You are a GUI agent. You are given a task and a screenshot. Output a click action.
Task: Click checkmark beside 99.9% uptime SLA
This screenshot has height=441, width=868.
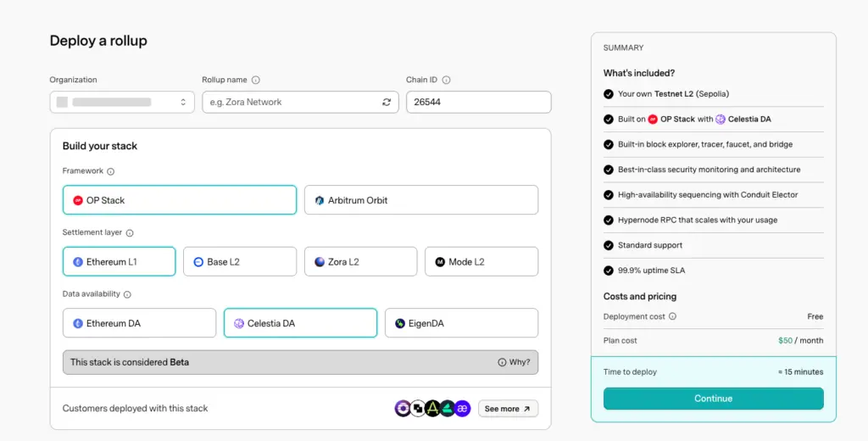pyautogui.click(x=609, y=271)
